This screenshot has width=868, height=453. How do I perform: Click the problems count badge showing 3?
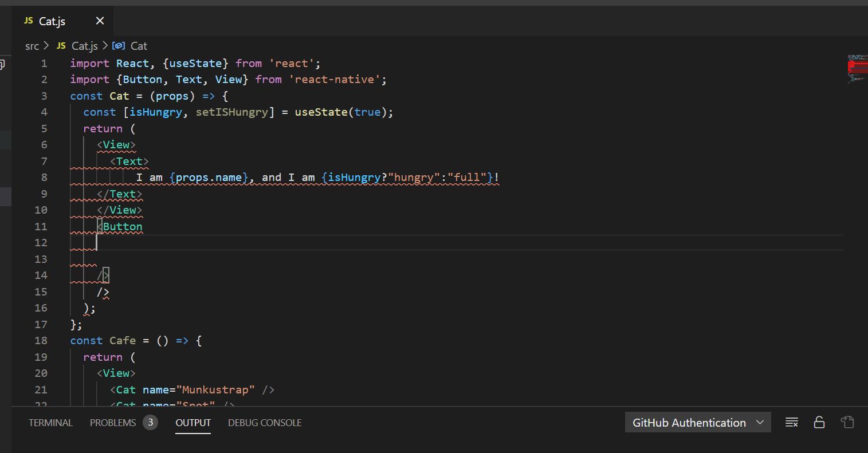click(150, 423)
